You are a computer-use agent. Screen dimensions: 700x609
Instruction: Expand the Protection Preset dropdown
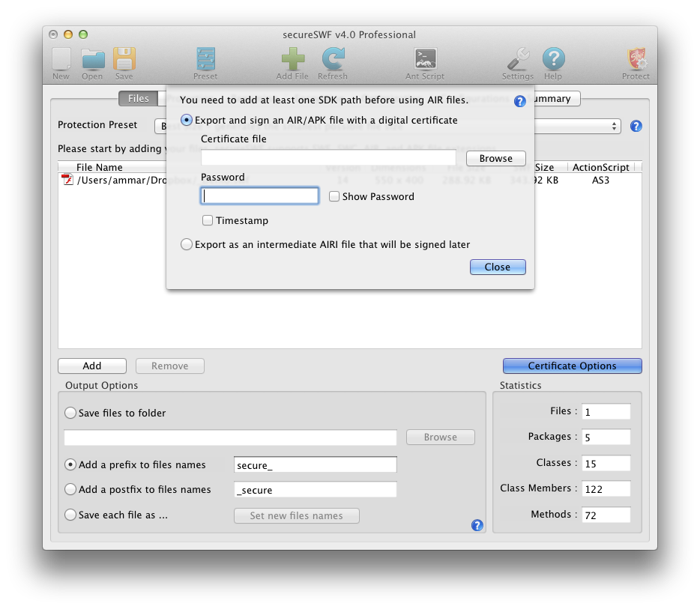(x=615, y=126)
